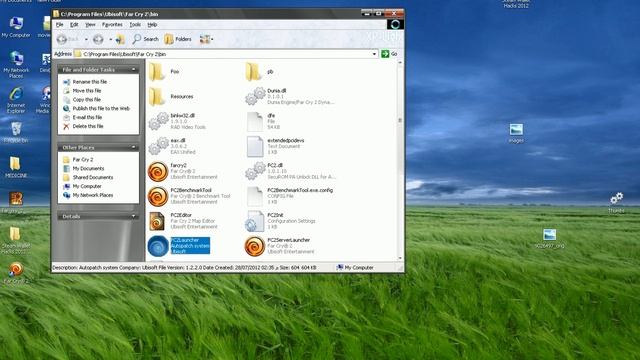Select the Recycle Bin desktop icon
The image size is (640, 360).
16,133
